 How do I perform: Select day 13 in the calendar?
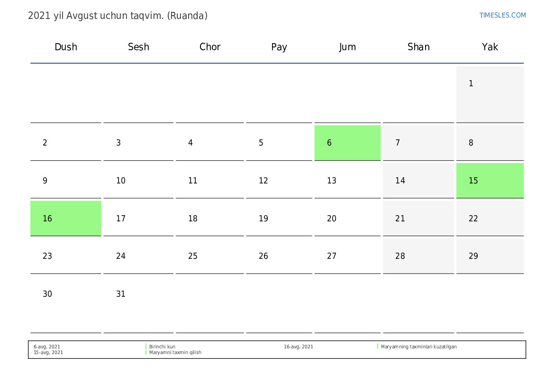348,180
